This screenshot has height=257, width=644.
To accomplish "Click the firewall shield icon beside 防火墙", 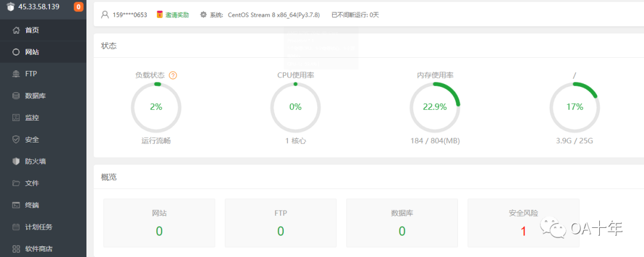I will click(x=16, y=162).
